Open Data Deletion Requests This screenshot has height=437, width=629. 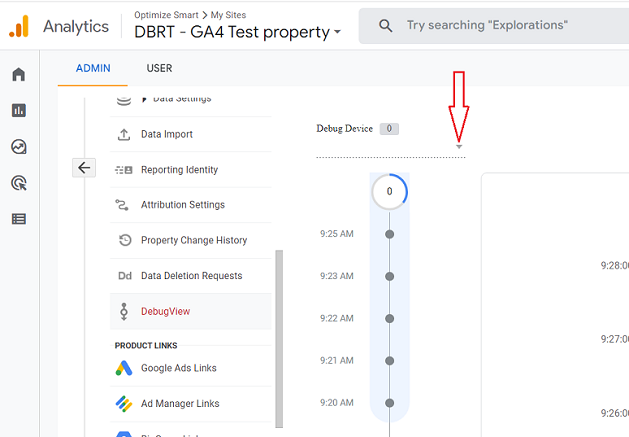tap(191, 276)
